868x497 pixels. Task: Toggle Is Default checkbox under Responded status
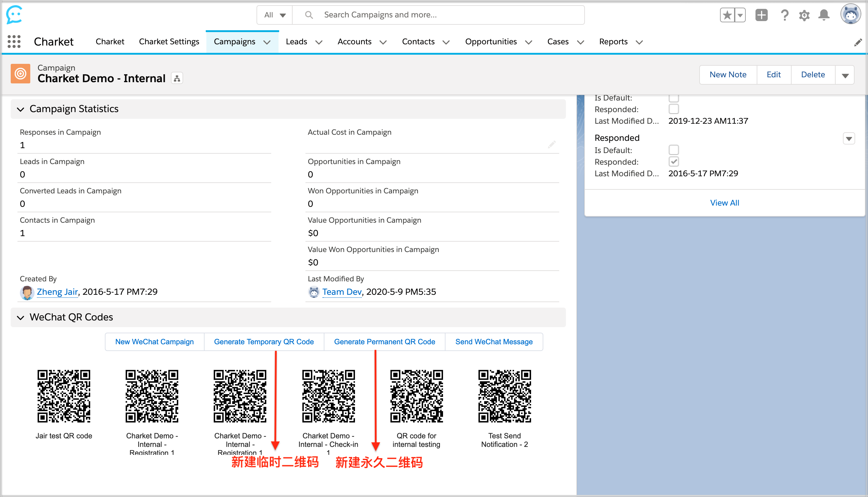click(674, 150)
